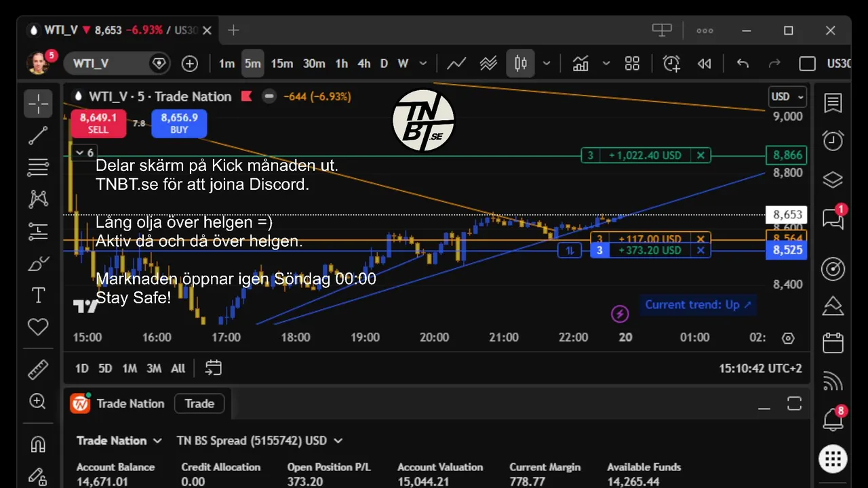The width and height of the screenshot is (868, 488).
Task: Switch to 4h timeframe
Action: tap(364, 64)
